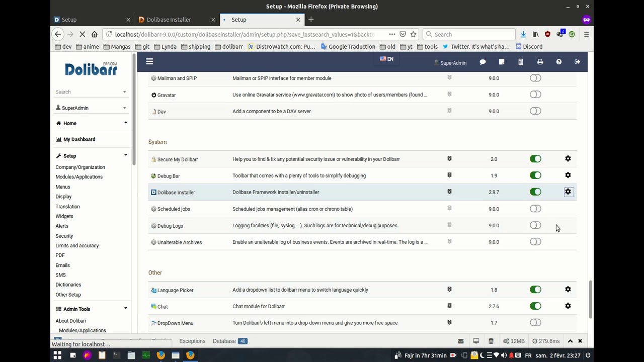Screen dimensions: 644x362
Task: Open settings gear for Dolibase Installer module
Action: pyautogui.click(x=568, y=192)
